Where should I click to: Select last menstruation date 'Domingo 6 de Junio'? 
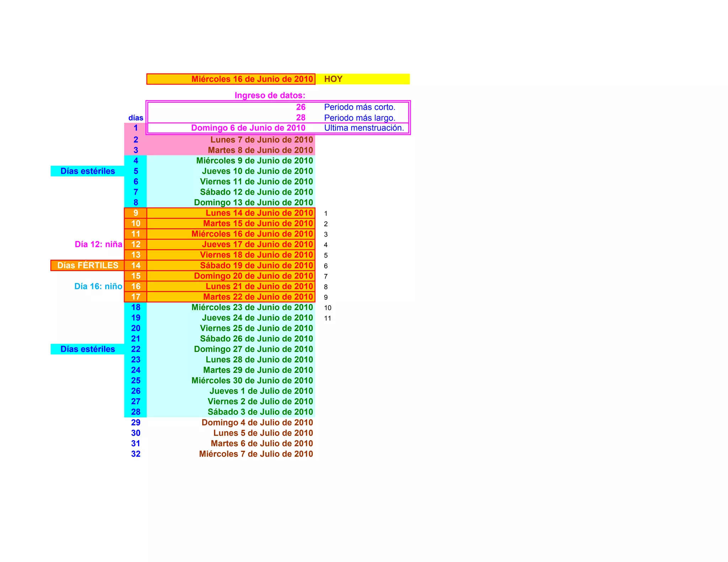248,128
